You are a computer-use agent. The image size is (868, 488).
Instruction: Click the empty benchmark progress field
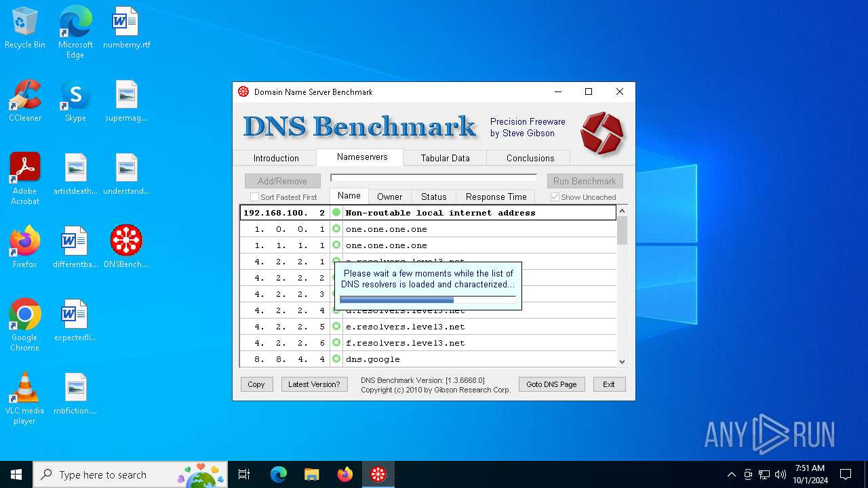433,178
